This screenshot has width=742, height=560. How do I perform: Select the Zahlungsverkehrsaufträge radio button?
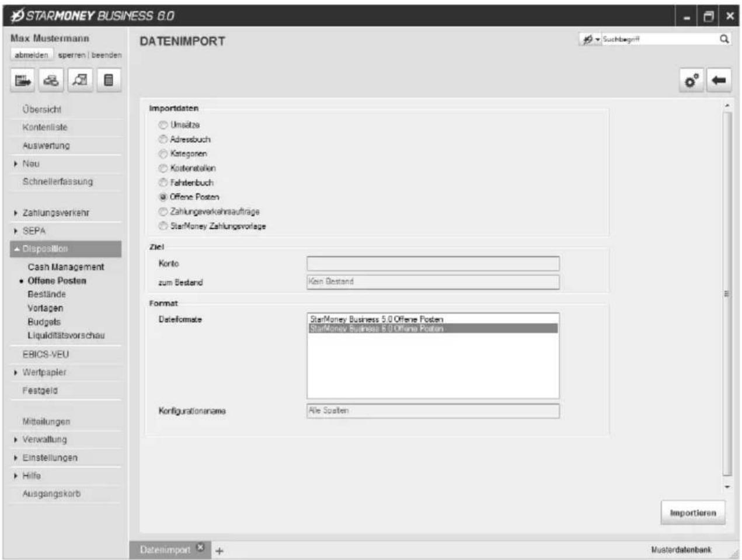point(163,211)
